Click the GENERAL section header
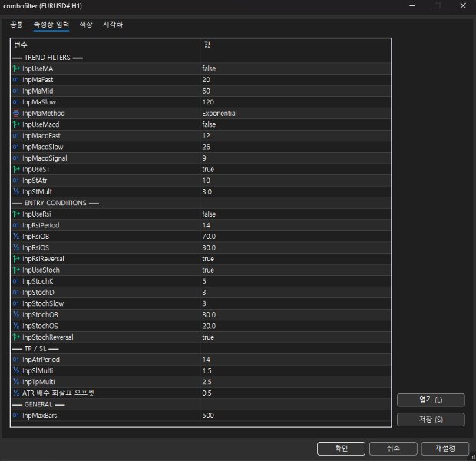476x461 pixels. point(38,404)
